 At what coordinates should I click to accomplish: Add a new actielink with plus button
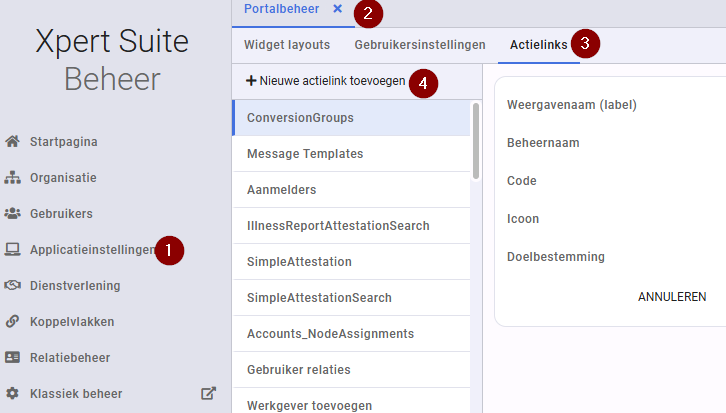click(325, 81)
